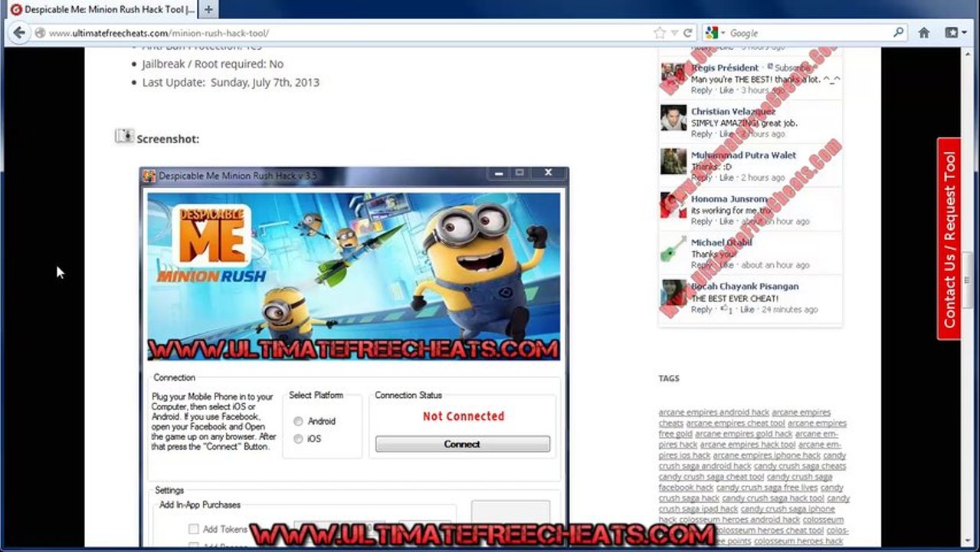980x552 pixels.
Task: Click the site identity globe icon
Action: click(x=40, y=33)
